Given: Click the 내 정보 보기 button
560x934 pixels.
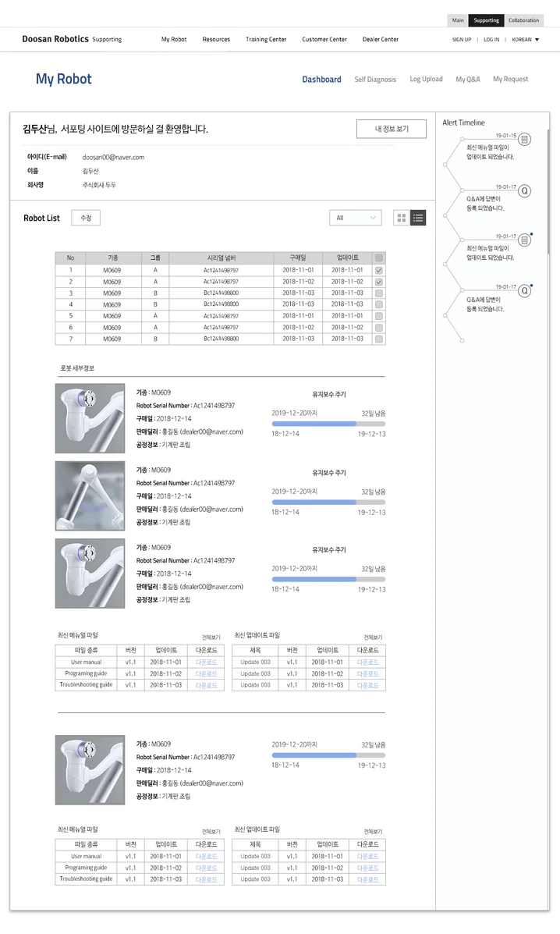Looking at the screenshot, I should [391, 129].
